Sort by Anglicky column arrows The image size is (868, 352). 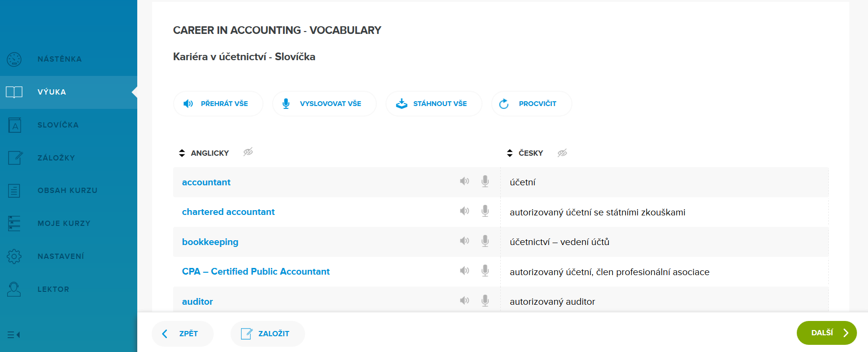coord(182,153)
